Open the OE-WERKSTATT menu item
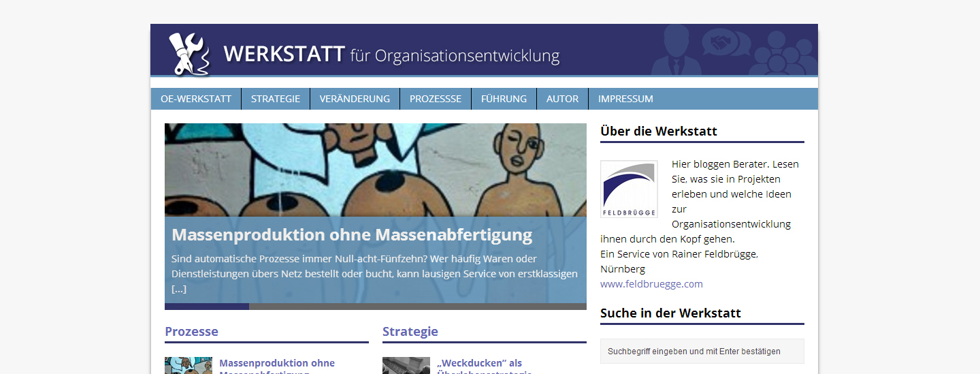Viewport: 980px width, 374px height. click(196, 99)
